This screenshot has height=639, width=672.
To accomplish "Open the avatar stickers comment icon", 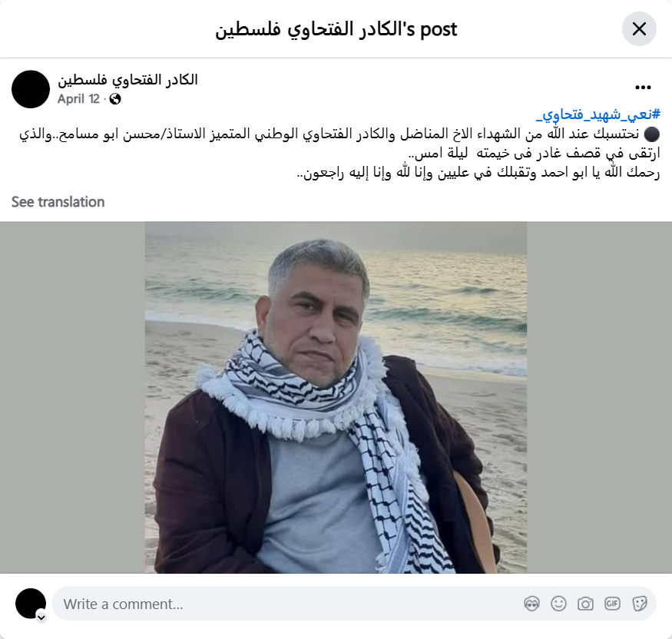I will [532, 604].
